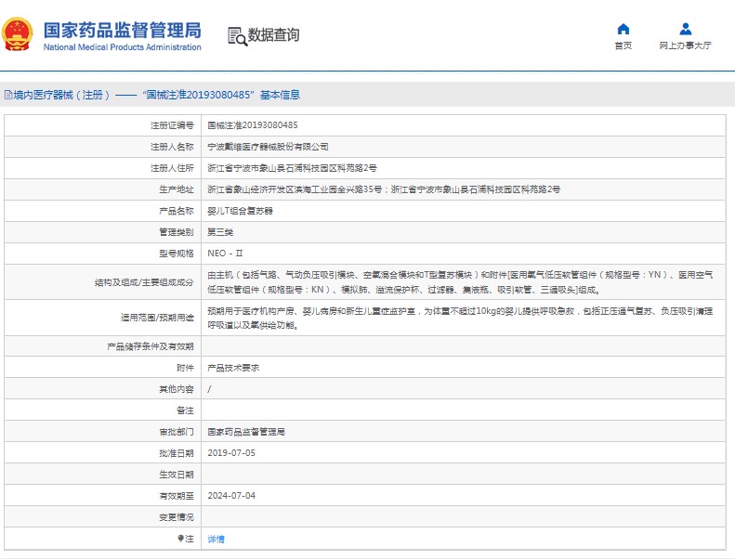Viewport: 735px width, 560px height.
Task: Click the model specification NEO-II value
Action: click(224, 254)
